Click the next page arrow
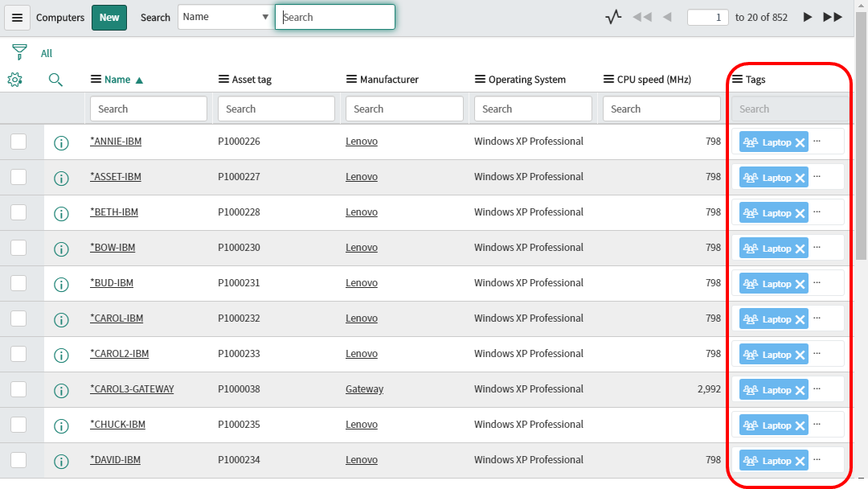868x489 pixels. point(807,16)
